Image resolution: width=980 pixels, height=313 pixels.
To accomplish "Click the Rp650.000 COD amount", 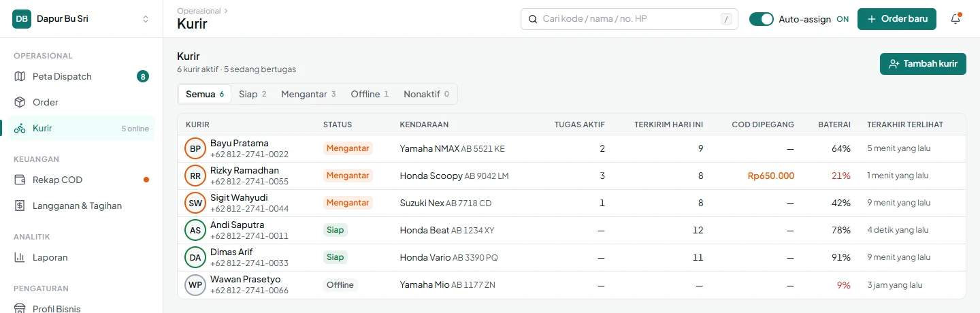I will coord(771,176).
